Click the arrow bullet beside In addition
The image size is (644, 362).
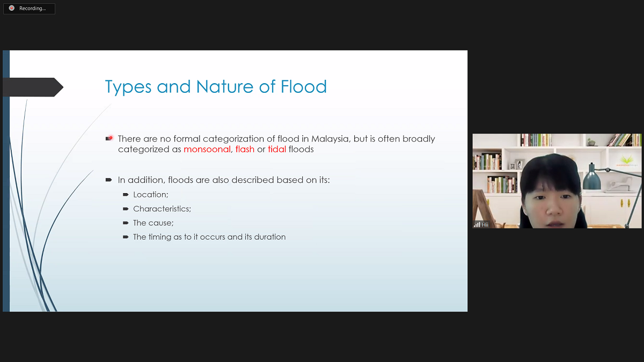[x=108, y=180]
